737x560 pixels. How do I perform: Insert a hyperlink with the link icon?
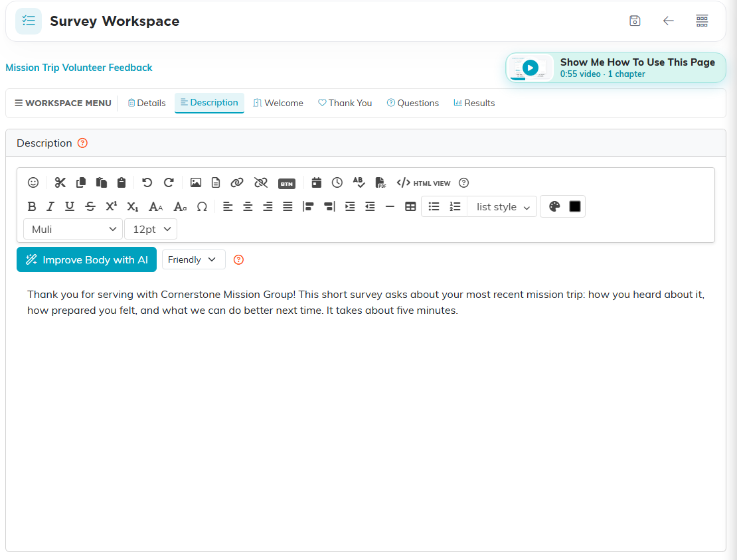(x=237, y=182)
